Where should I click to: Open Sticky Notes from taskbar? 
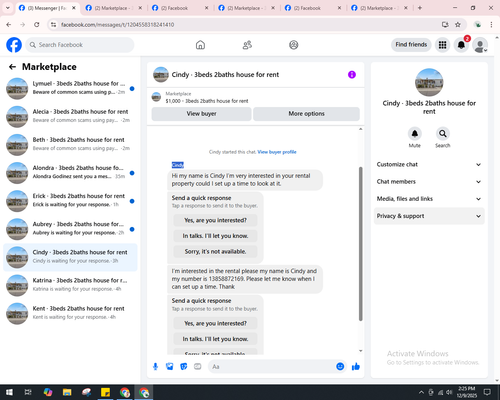(x=106, y=392)
